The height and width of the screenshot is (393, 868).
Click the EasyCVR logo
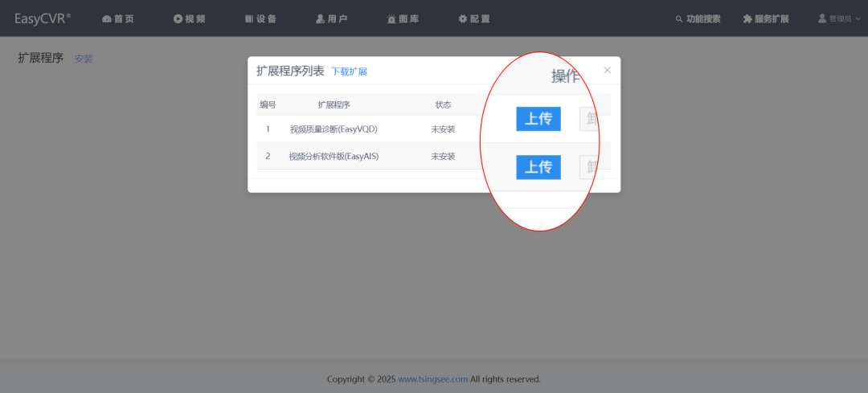click(x=43, y=18)
